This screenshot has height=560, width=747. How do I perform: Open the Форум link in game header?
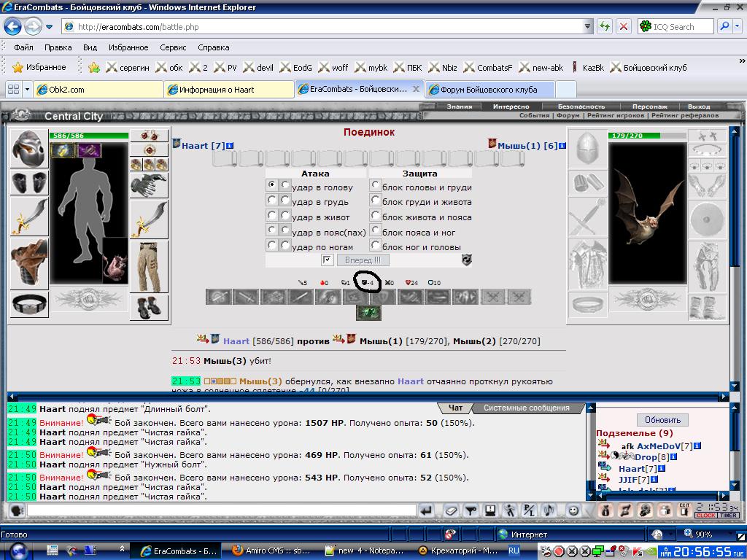(568, 115)
